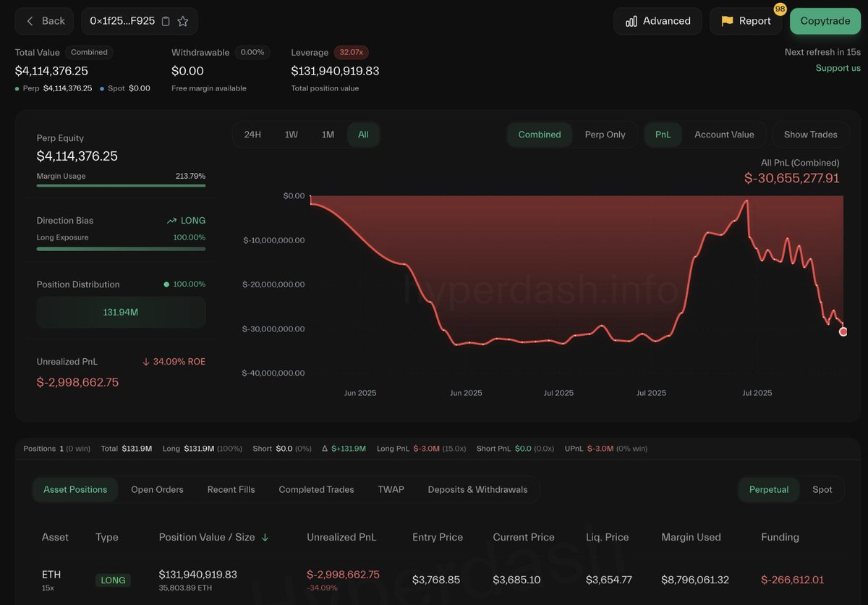Follow the Support us link
Screen dimensions: 868x605
tap(838, 68)
